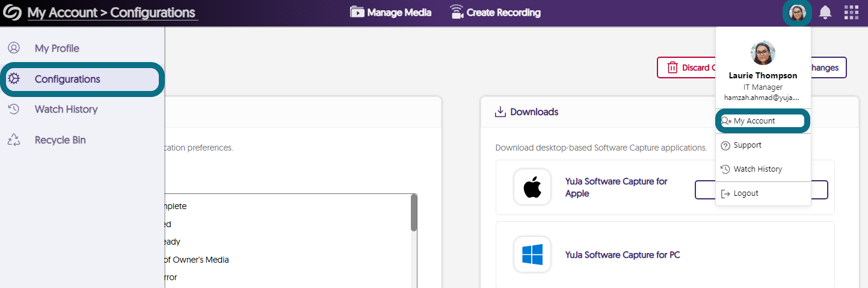Select My Account in profile dropdown
The width and height of the screenshot is (868, 288).
[x=763, y=121]
